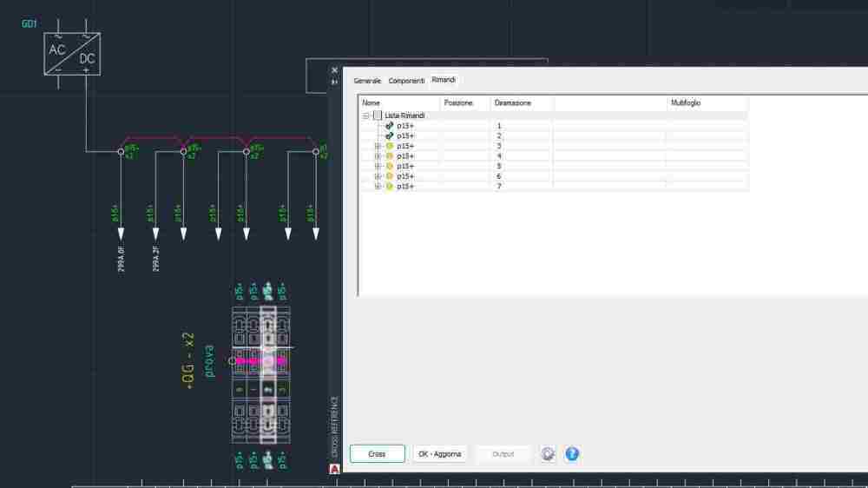Select the 299A.2F arrow reference text
868x488 pixels.
[x=156, y=260]
